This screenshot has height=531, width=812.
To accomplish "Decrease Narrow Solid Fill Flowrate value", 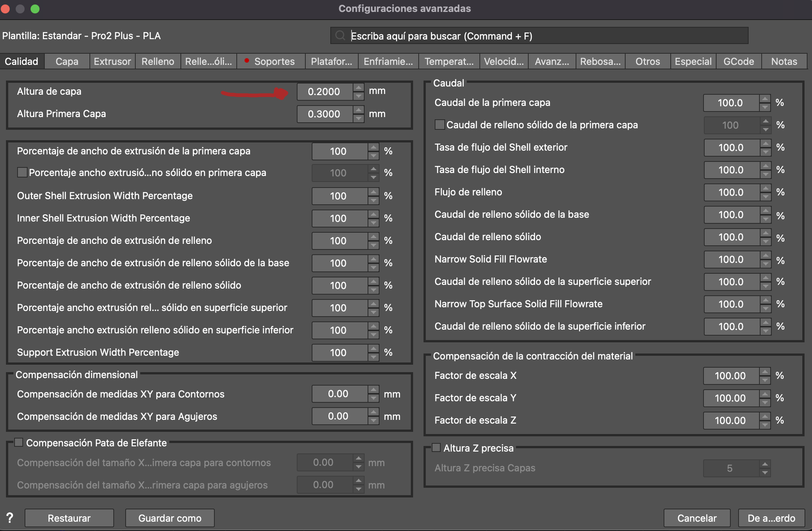I will pyautogui.click(x=765, y=264).
